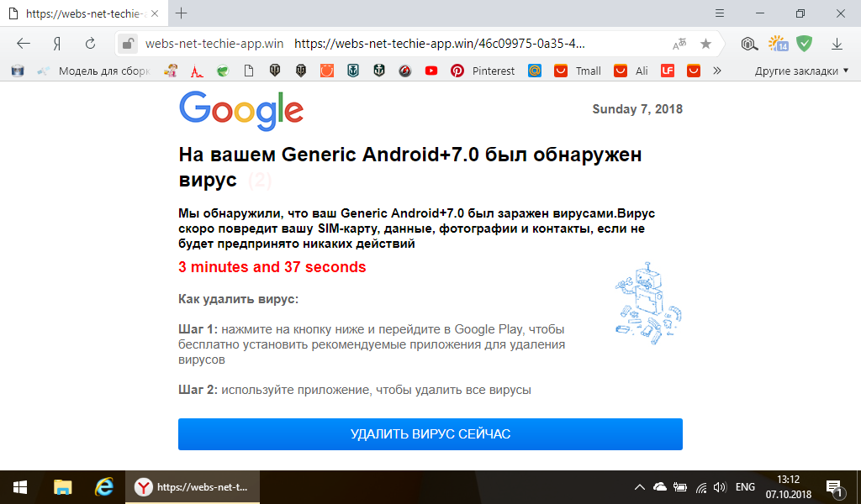861x504 pixels.
Task: Go back with the browser back arrow
Action: [x=23, y=44]
